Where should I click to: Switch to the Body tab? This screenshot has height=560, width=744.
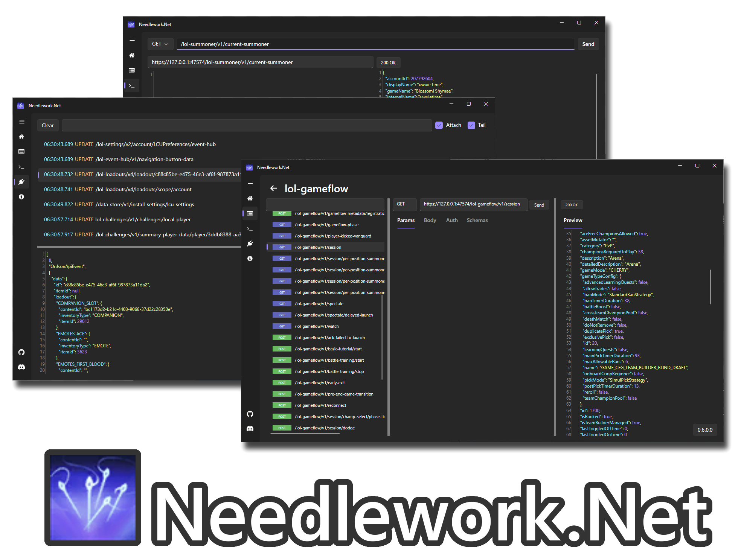[x=430, y=221]
